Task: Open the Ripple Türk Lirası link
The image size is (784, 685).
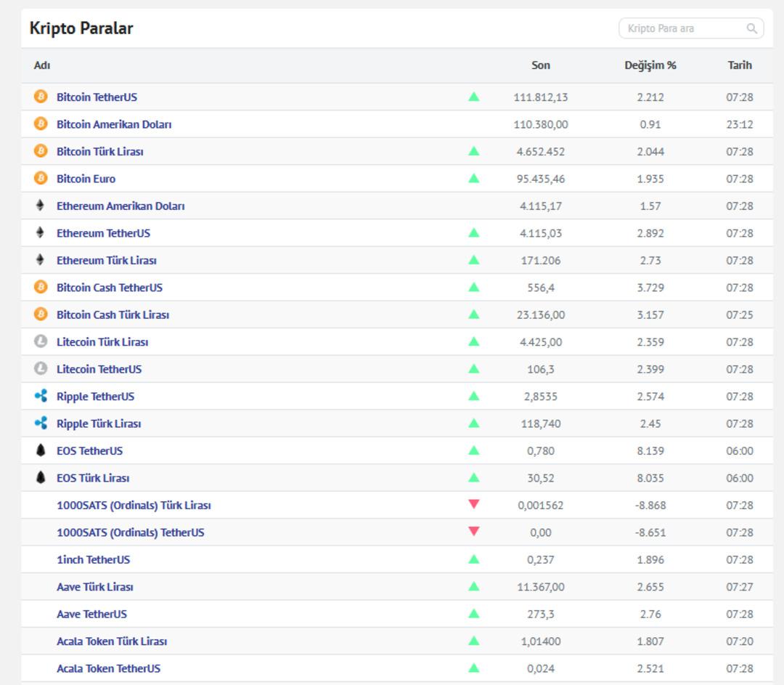Action: point(99,423)
